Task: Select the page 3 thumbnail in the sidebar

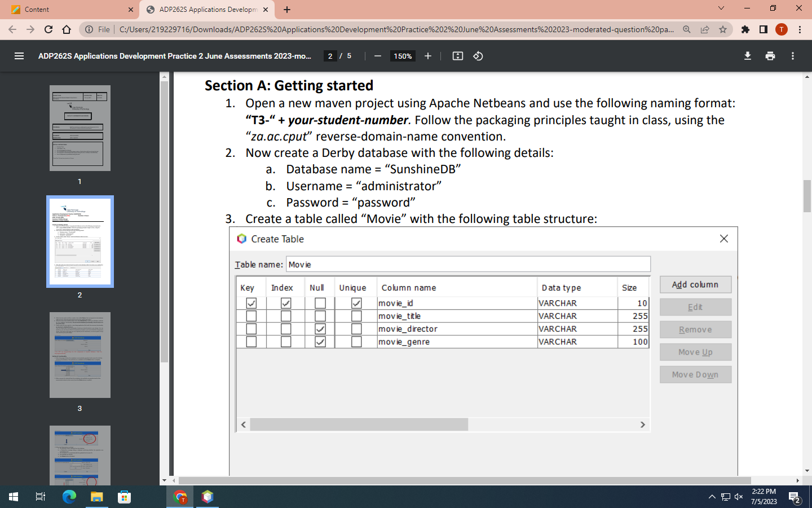Action: coord(80,355)
